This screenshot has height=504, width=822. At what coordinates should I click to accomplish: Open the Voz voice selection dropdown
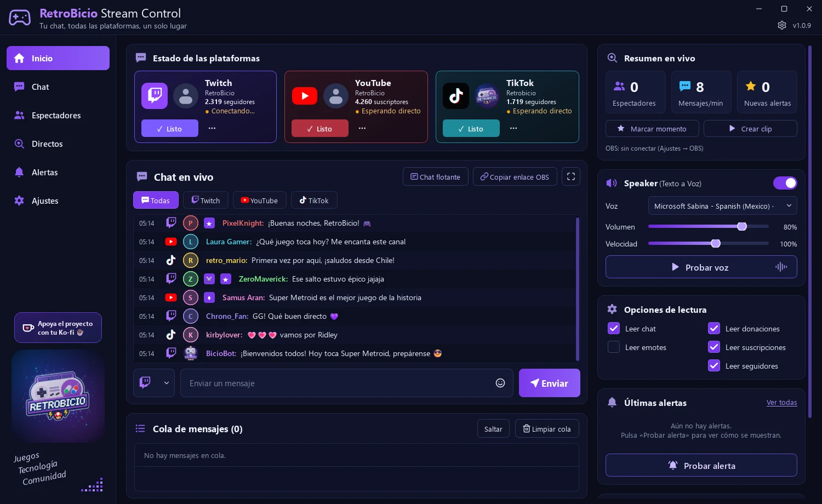tap(723, 206)
